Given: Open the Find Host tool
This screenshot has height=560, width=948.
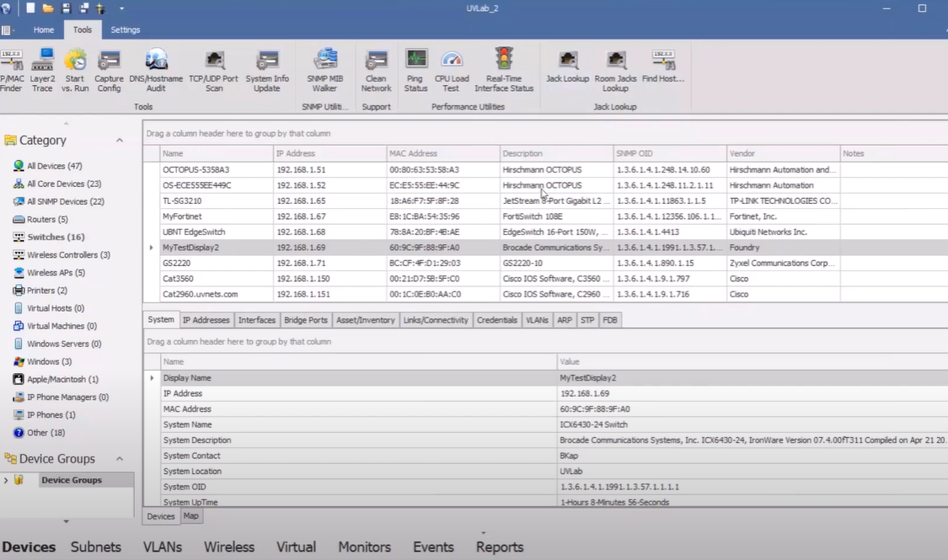Looking at the screenshot, I should 663,67.
